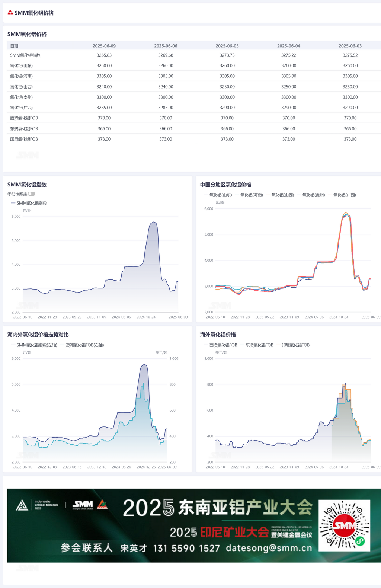Hide 氧化铝(山东) series in regional chart legend
Viewport: 381px width, 588px height.
coord(218,195)
